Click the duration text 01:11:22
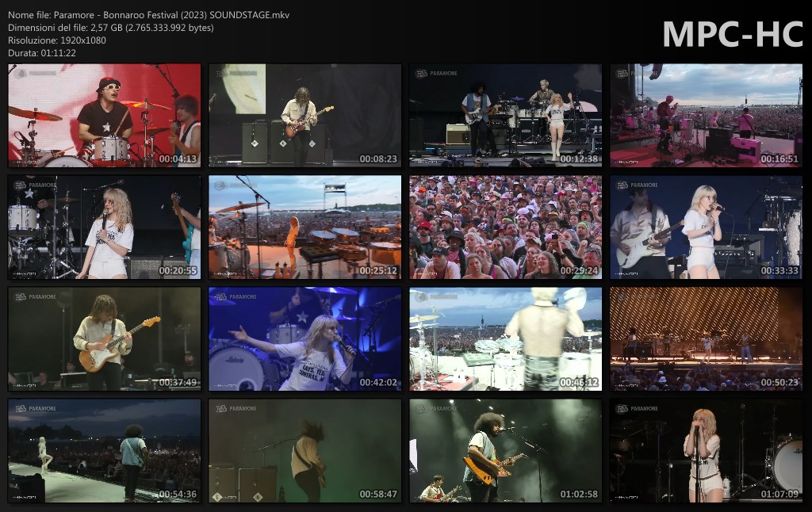 [42, 53]
